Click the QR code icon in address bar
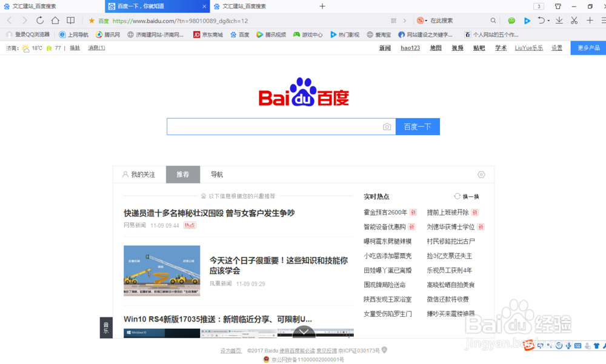Viewport: 606px width, 364px height. pos(393,21)
